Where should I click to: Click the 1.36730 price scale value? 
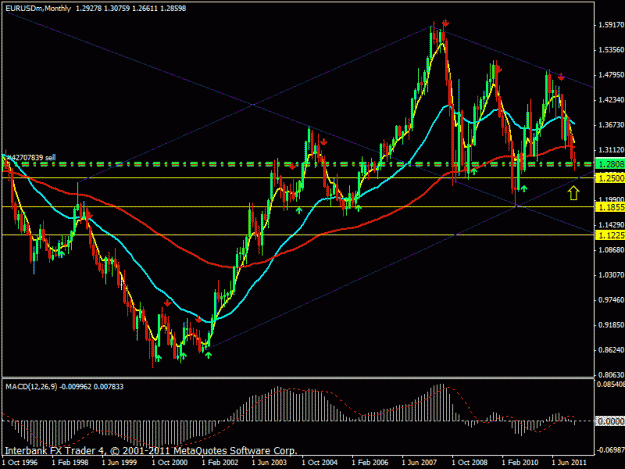(x=611, y=125)
